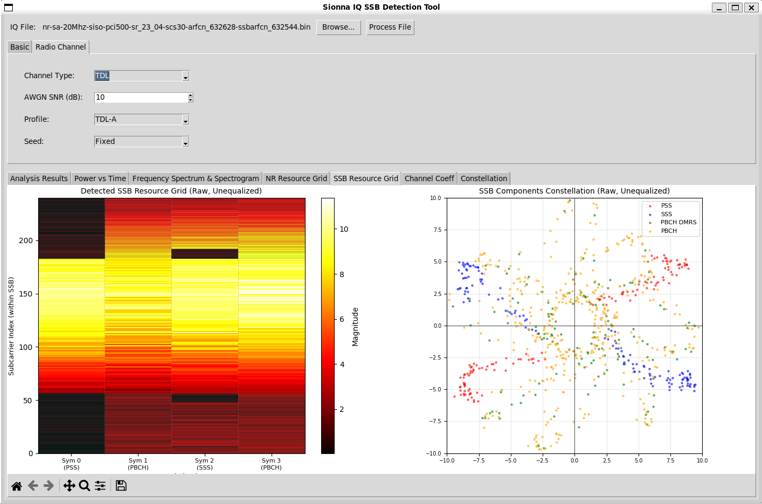Screen dimensions: 762x504
Task: Open the window menu icon in title bar
Action: click(9, 7)
